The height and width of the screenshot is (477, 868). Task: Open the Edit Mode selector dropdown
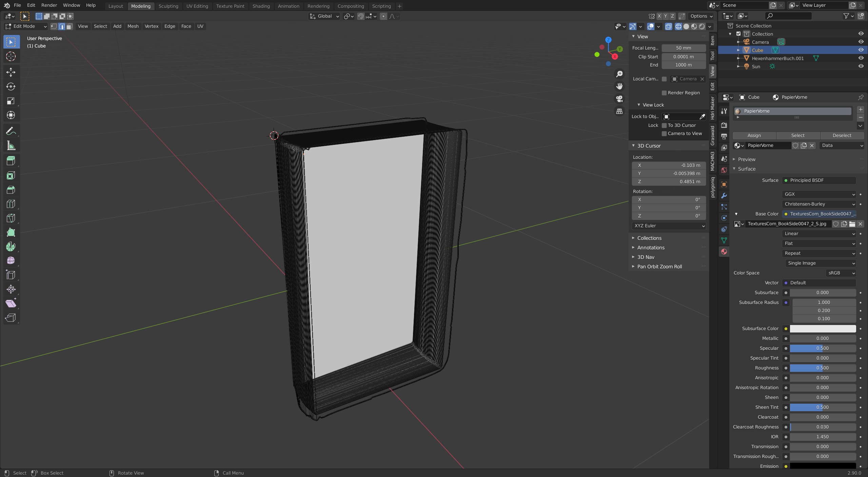[26, 26]
